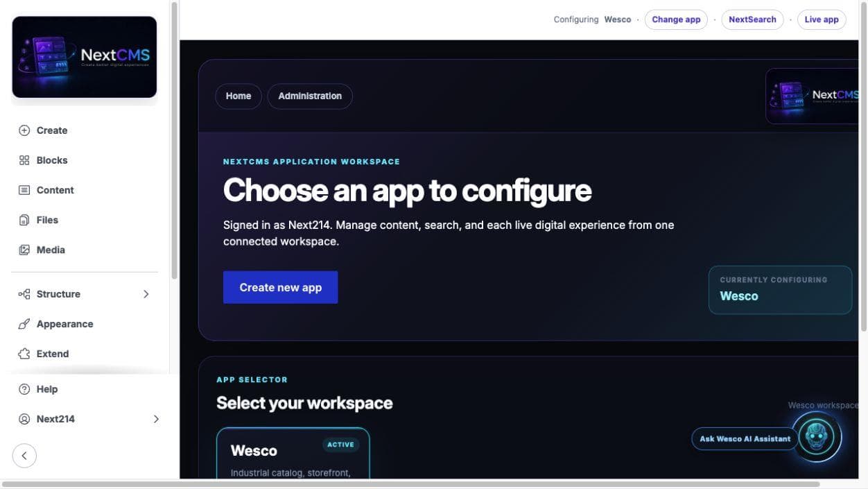Click the Blocks grid icon

pyautogui.click(x=24, y=160)
